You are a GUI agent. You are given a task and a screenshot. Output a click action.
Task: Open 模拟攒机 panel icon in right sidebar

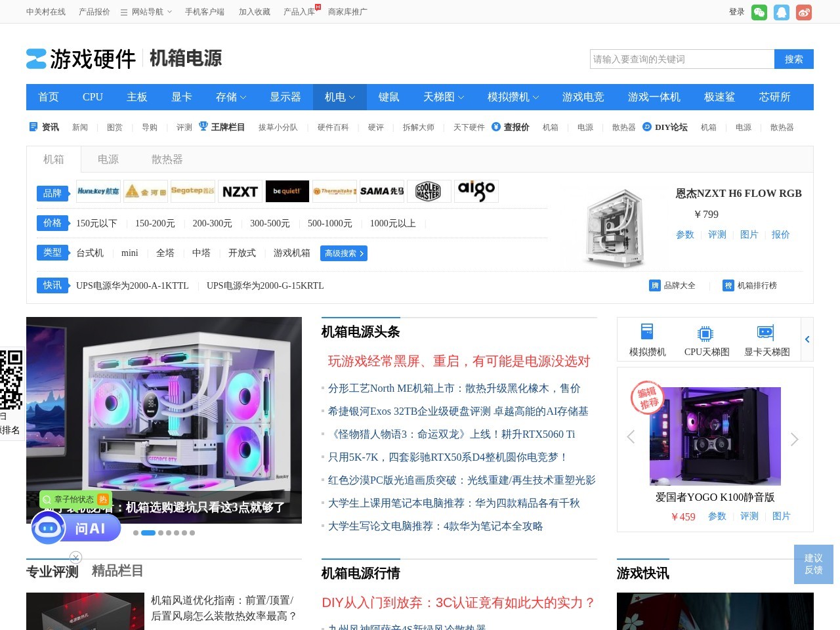coord(646,333)
